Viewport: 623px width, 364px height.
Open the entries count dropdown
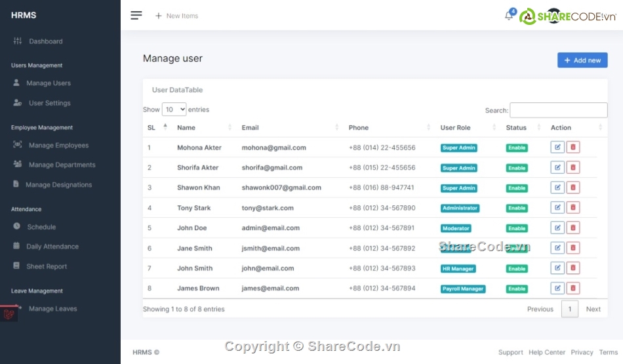click(x=174, y=110)
